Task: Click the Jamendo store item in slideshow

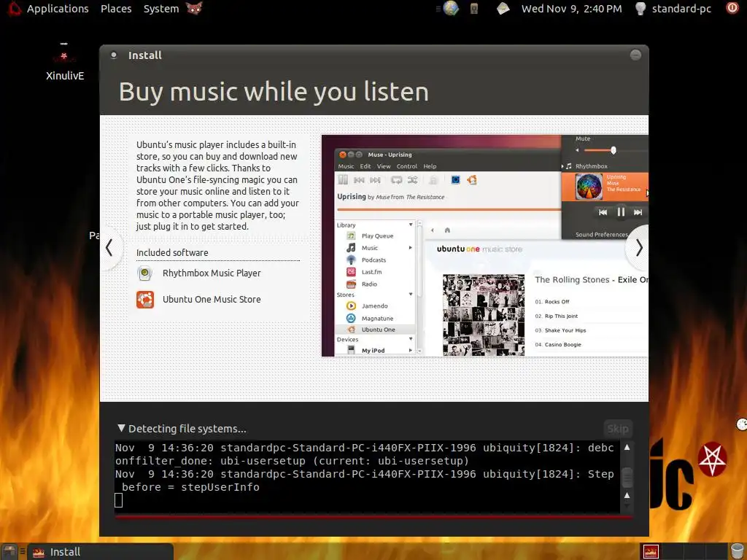Action: coord(374,306)
